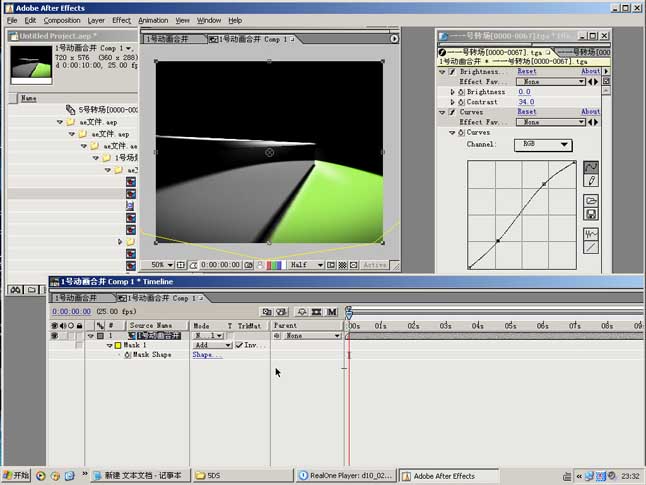The image size is (646, 485).
Task: Open the Window menu
Action: (208, 20)
